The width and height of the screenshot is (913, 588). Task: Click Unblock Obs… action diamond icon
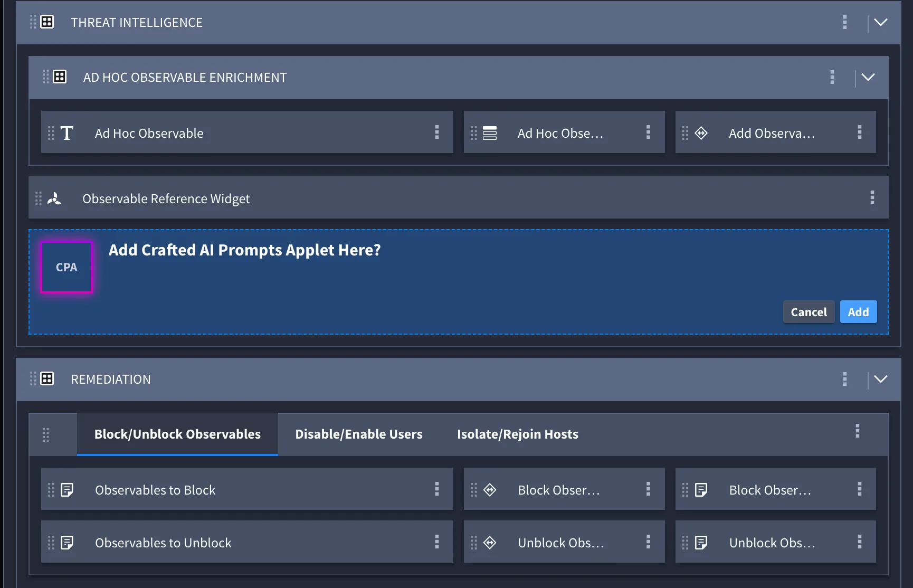tap(490, 543)
